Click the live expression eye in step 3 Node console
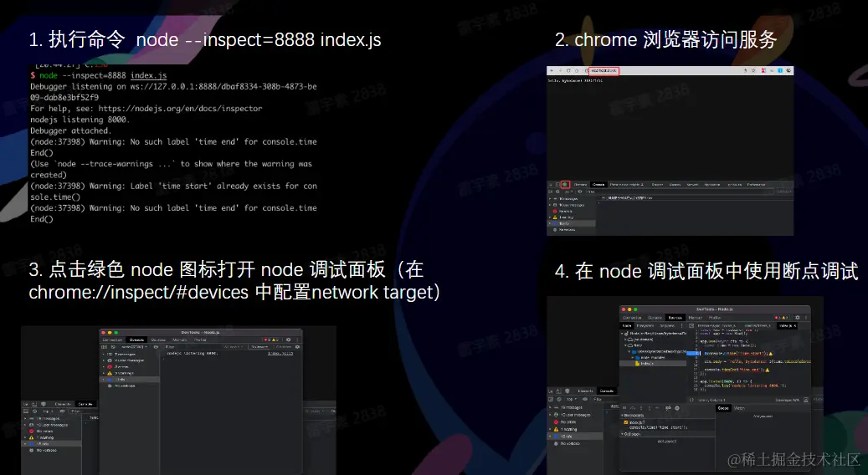Image resolution: width=868 pixels, height=475 pixels. pos(156,347)
